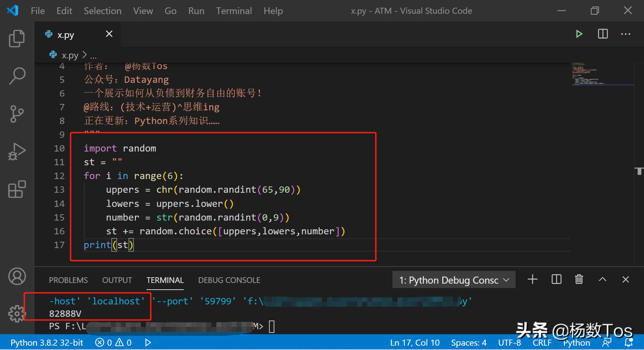
Task: Click on 'for i in range(6):' line
Action: click(133, 176)
